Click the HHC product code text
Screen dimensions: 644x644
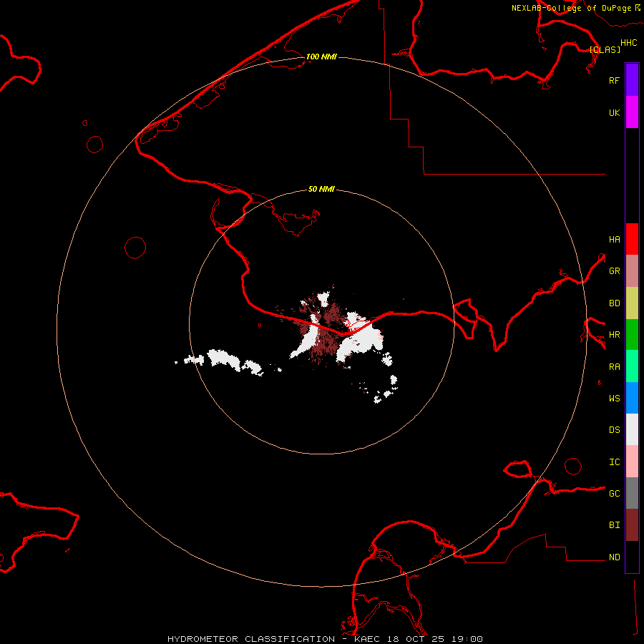point(628,43)
